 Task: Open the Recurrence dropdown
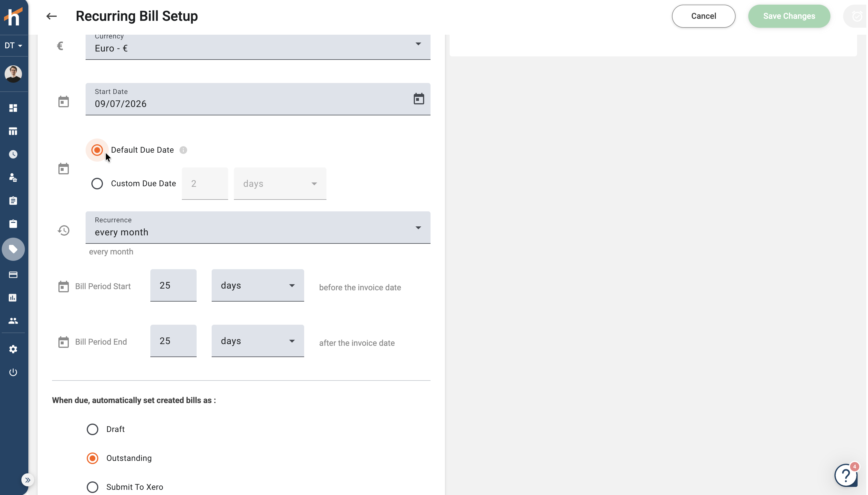point(258,228)
